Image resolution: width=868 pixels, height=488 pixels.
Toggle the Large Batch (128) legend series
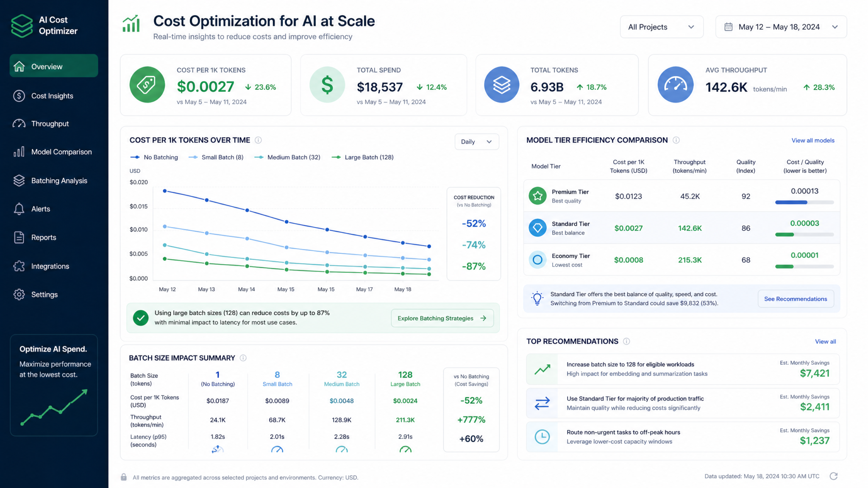[x=362, y=157]
